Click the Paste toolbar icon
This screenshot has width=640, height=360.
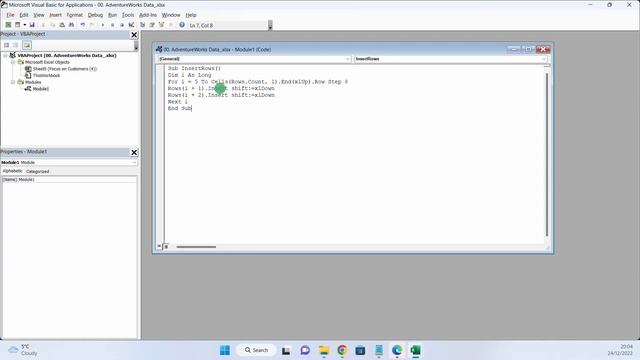(62, 25)
